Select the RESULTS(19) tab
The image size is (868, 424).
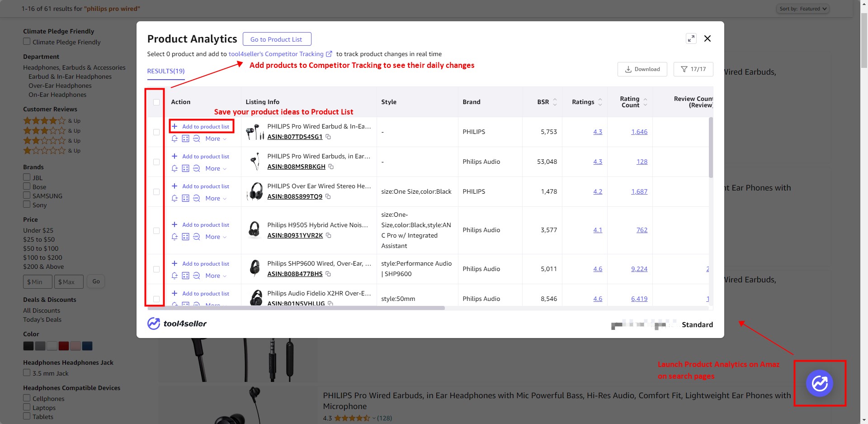tap(166, 71)
